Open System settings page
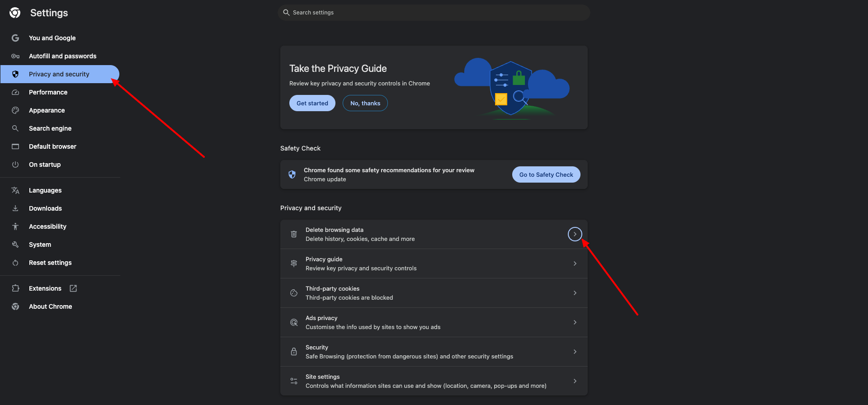Image resolution: width=868 pixels, height=405 pixels. tap(60, 245)
